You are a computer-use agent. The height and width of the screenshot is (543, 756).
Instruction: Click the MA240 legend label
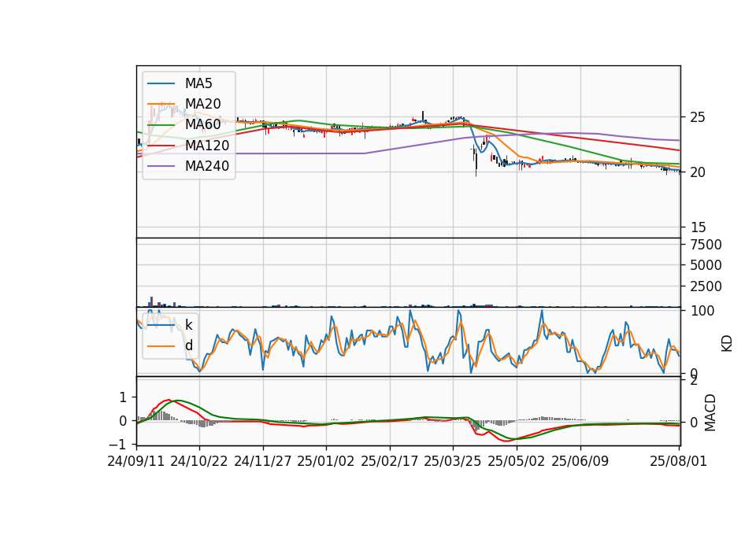tap(207, 166)
